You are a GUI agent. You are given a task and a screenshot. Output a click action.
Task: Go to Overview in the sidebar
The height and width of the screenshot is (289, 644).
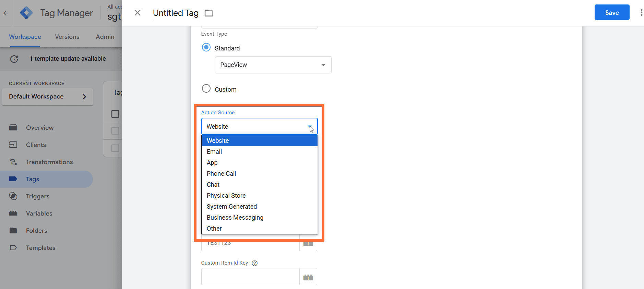(40, 128)
